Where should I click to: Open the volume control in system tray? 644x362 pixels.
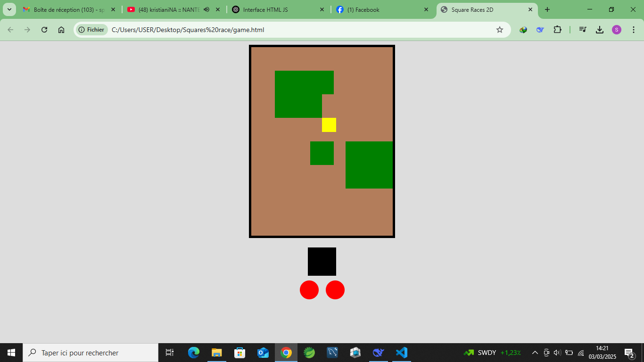(557, 353)
